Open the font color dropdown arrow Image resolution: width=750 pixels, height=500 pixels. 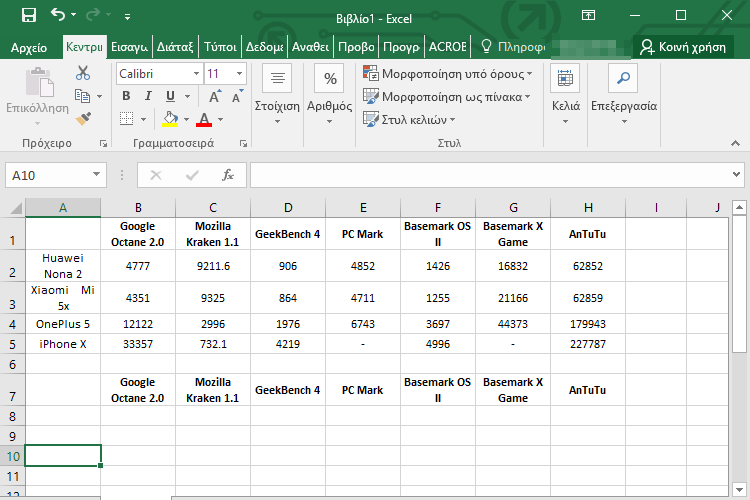tap(221, 119)
